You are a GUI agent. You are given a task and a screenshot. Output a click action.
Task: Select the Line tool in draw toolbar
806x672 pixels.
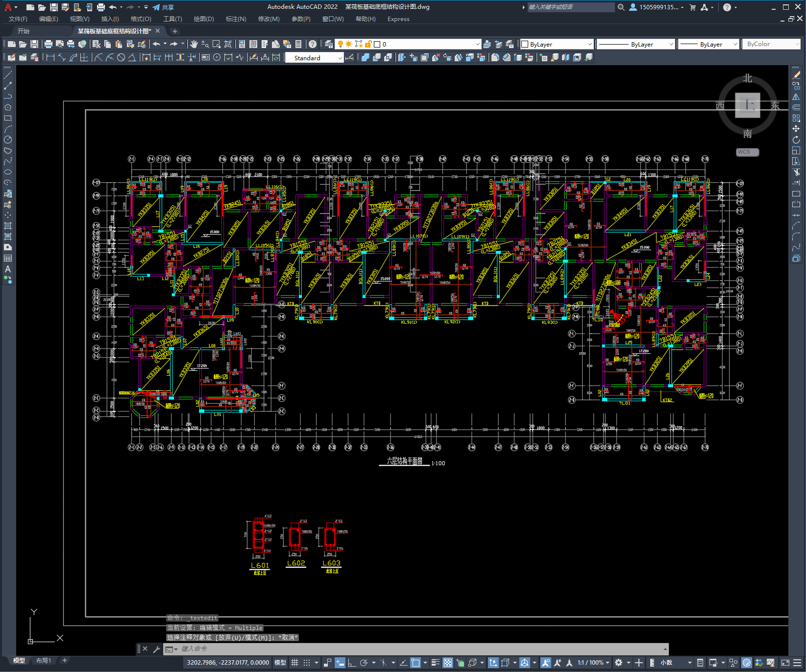(7, 75)
